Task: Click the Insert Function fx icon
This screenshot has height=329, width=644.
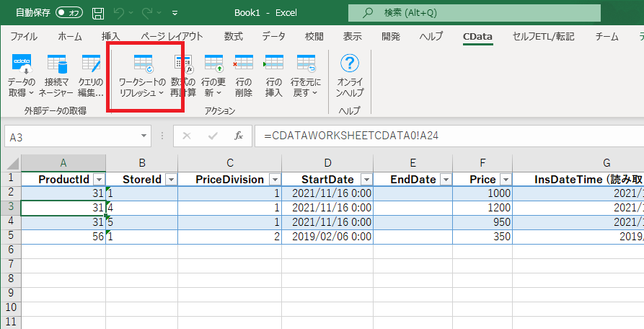Action: (x=238, y=136)
